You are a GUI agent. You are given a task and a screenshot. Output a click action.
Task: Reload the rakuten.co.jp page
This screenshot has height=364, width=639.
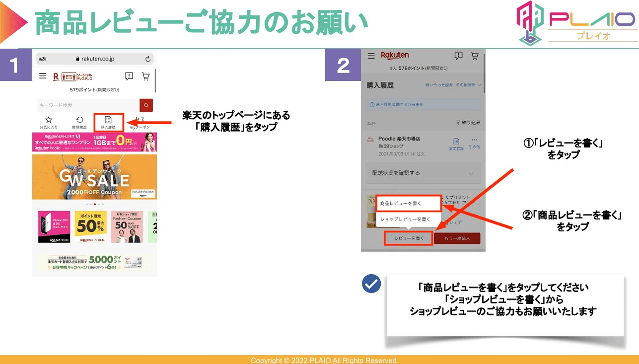click(148, 59)
